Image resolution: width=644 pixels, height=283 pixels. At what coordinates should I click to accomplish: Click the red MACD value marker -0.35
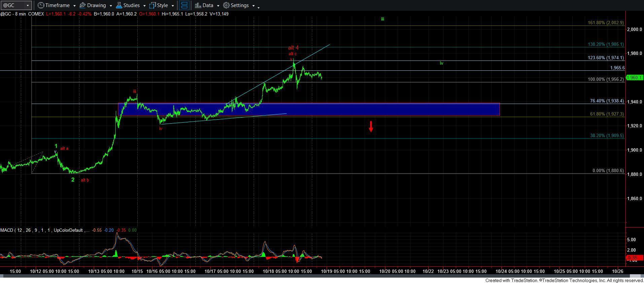pyautogui.click(x=634, y=258)
